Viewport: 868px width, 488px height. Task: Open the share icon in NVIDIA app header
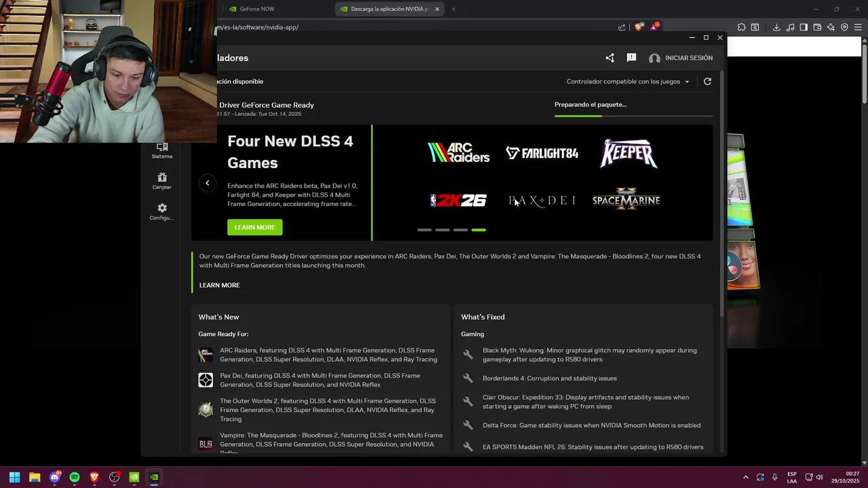point(610,58)
